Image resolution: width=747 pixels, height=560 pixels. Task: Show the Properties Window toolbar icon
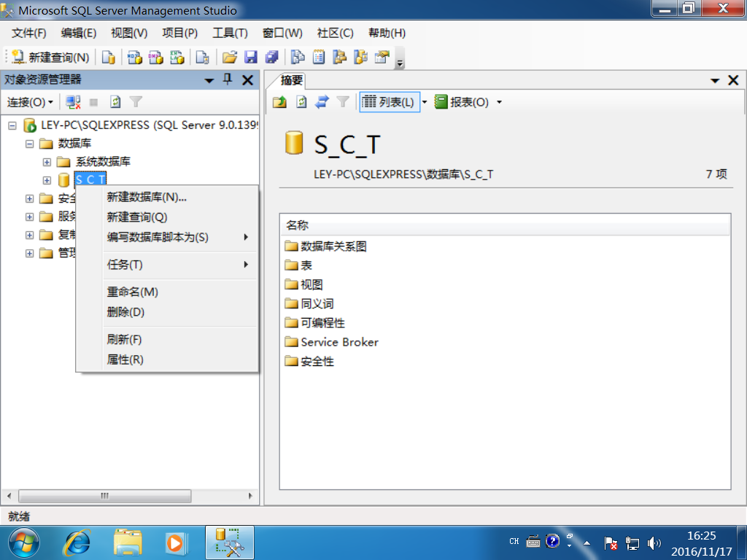point(382,58)
